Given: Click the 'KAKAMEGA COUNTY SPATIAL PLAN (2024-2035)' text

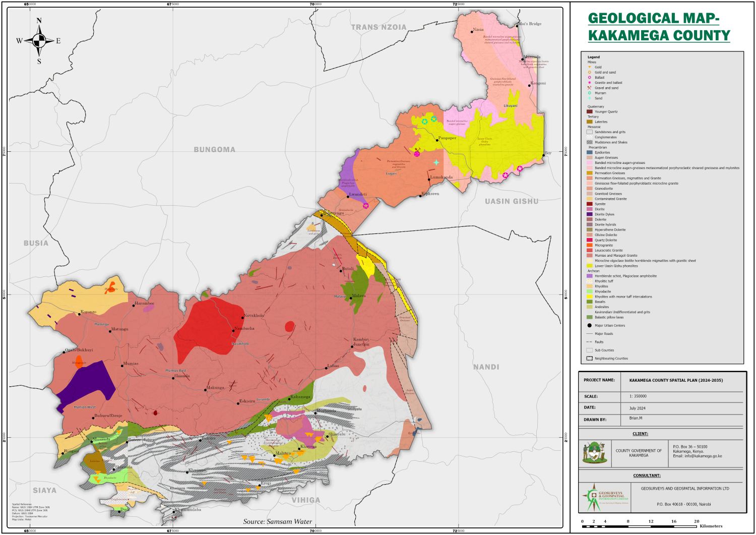Looking at the screenshot, I should click(676, 380).
